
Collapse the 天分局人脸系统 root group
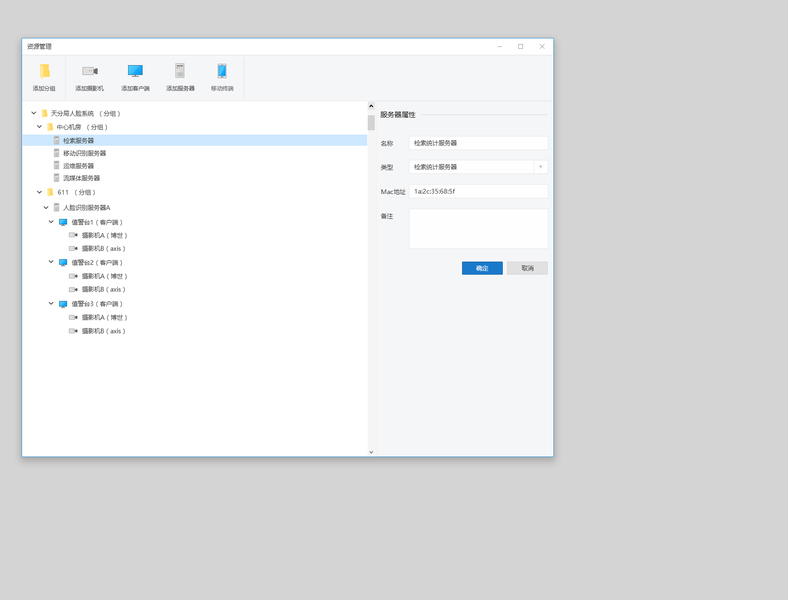(x=34, y=113)
